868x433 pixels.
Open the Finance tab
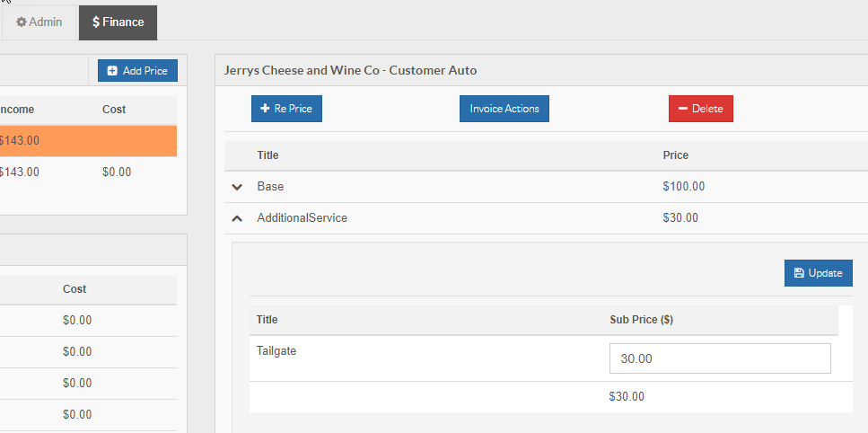pos(118,22)
